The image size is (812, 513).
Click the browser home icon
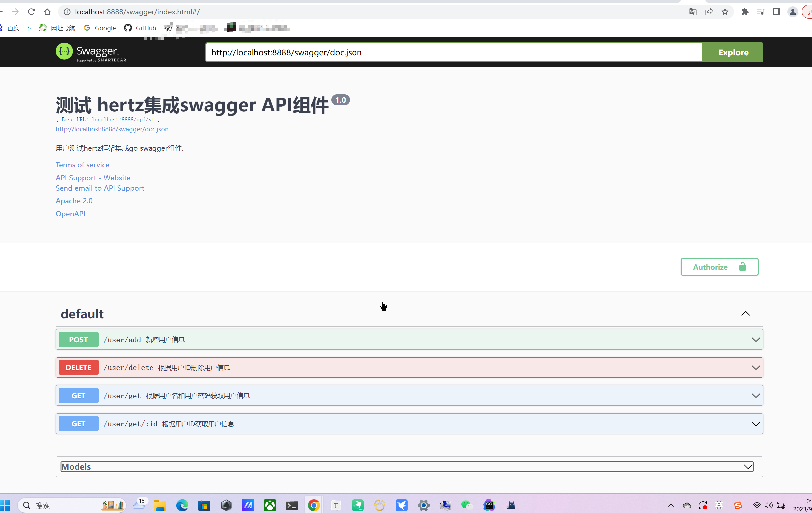[47, 12]
